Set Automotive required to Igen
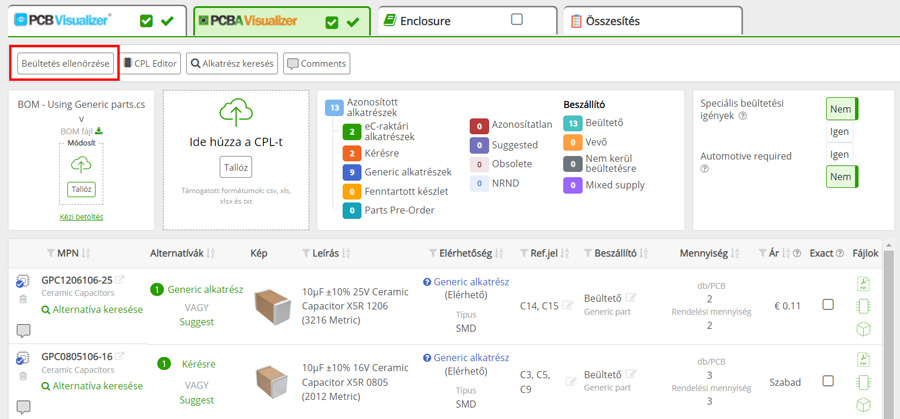This screenshot has height=419, width=900. point(840,155)
